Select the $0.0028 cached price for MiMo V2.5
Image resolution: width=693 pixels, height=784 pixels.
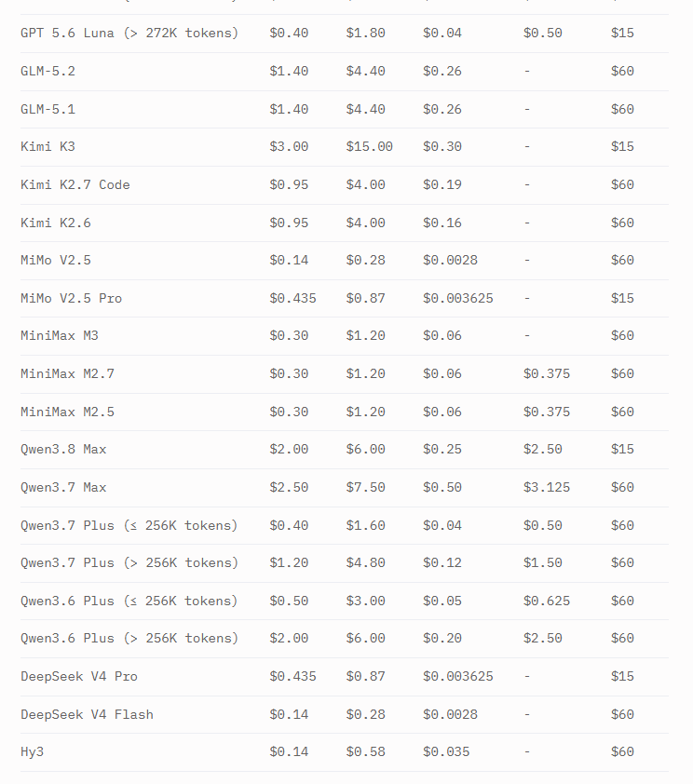(x=450, y=260)
